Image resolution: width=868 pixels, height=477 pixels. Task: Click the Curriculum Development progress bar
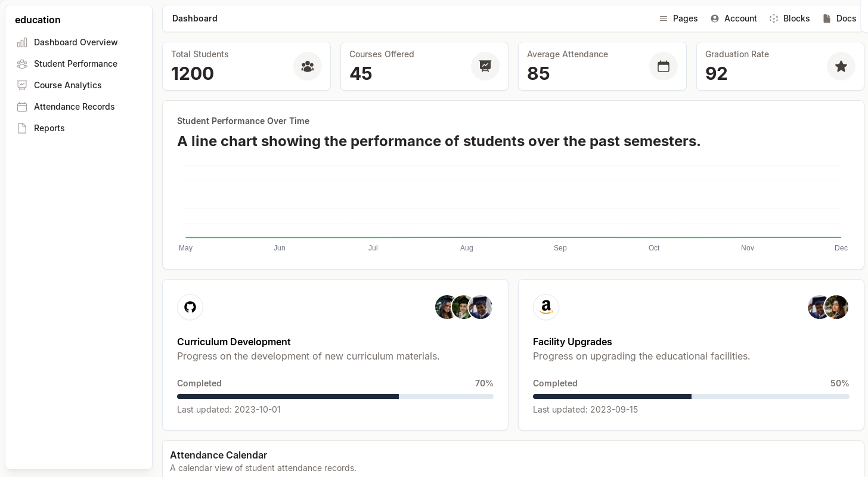pyautogui.click(x=335, y=397)
